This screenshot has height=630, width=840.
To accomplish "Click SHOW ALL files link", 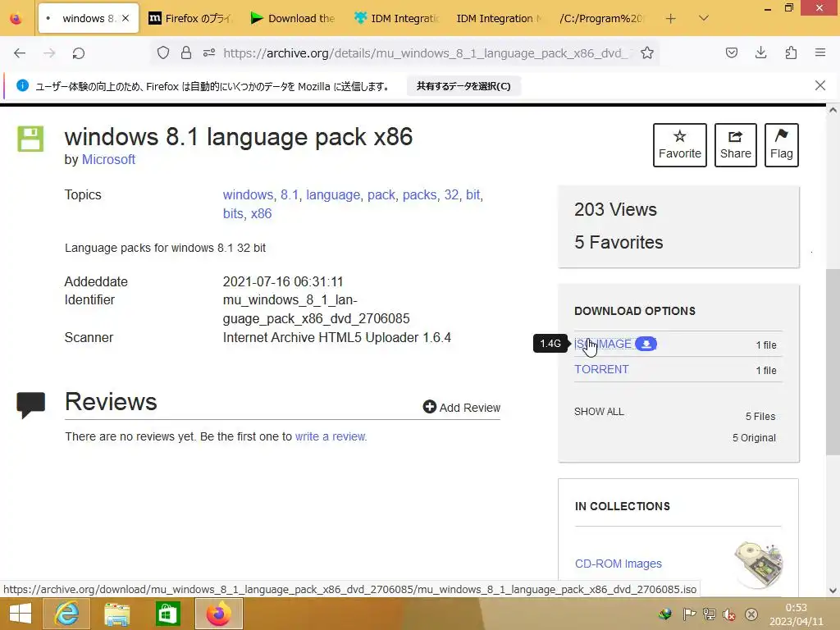I will point(599,412).
